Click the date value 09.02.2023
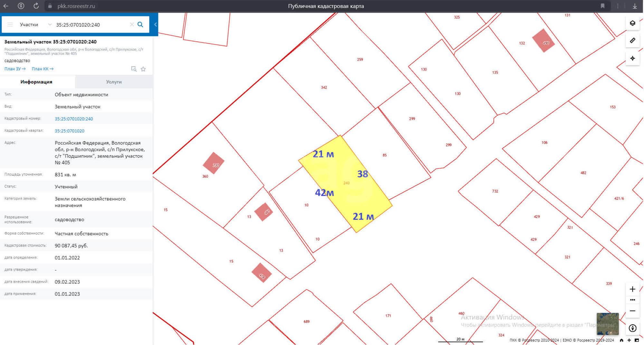 (67, 282)
